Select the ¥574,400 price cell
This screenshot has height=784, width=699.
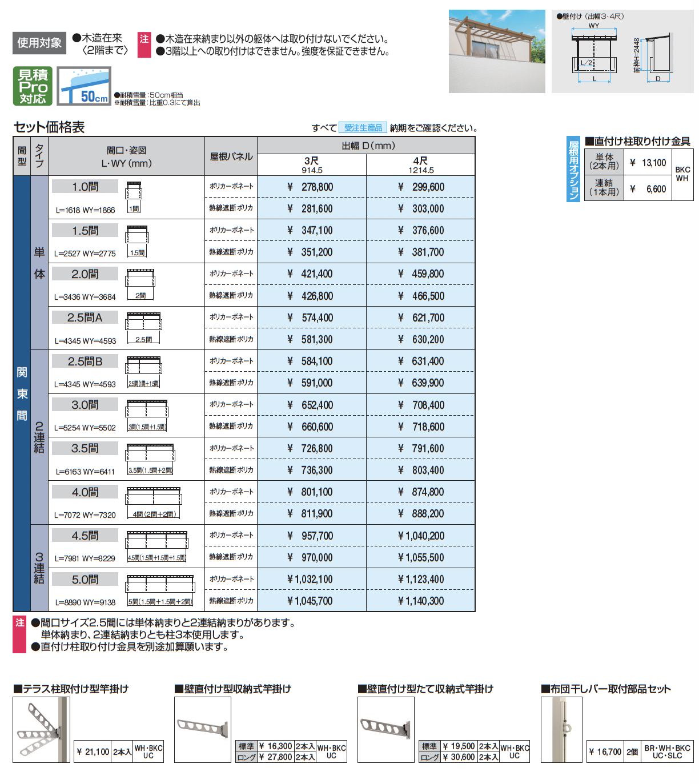tap(312, 317)
